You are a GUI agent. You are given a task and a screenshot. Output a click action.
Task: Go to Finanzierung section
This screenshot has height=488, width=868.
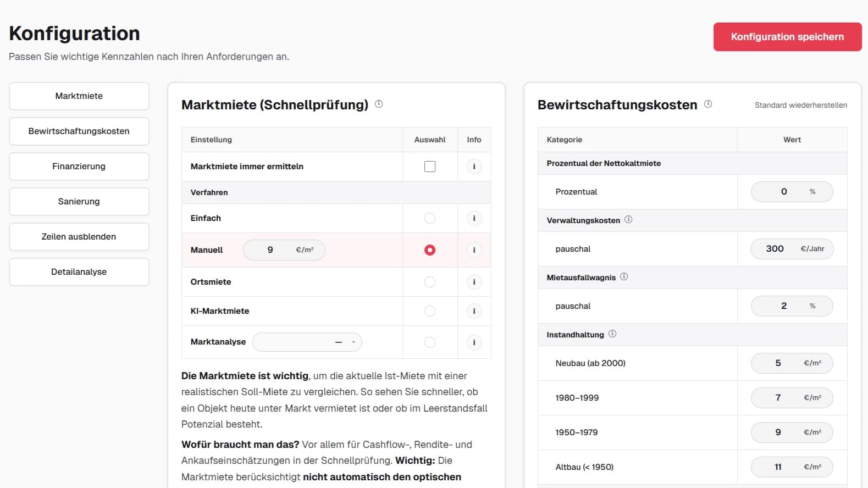coord(79,167)
